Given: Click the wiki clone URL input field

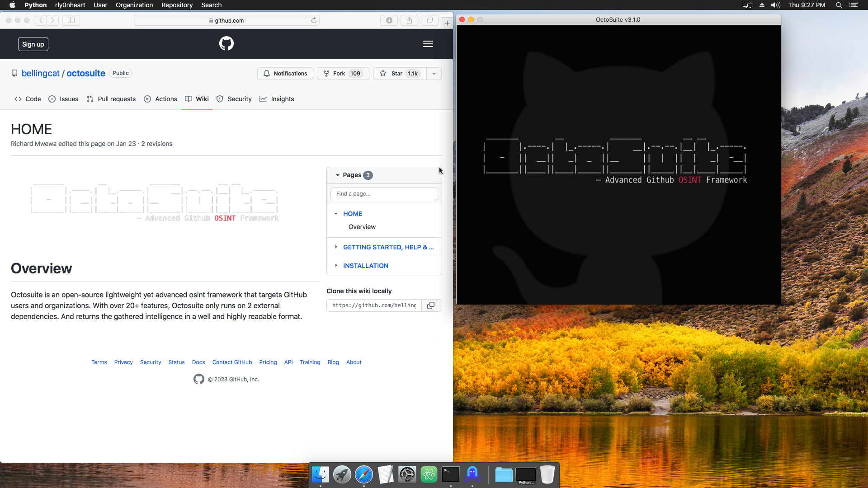Looking at the screenshot, I should [x=373, y=305].
